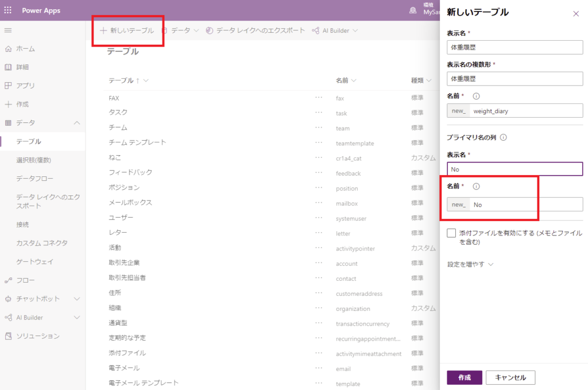Open the 通貨型 table row
Screen dimensions: 588x390
pos(118,322)
